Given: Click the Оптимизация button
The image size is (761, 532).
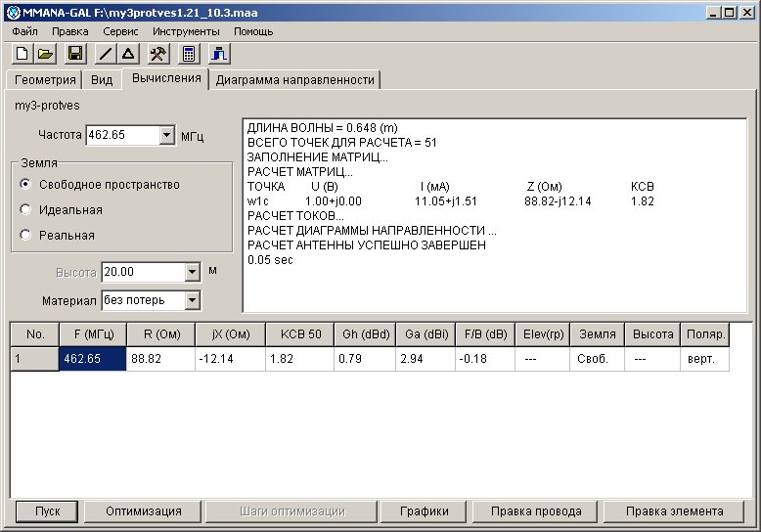Looking at the screenshot, I should [144, 511].
